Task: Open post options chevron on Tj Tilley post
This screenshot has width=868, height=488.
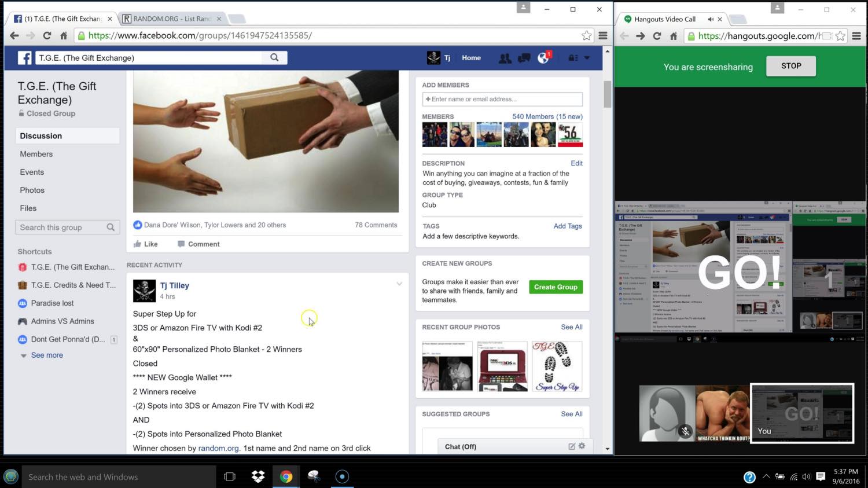Action: point(399,284)
